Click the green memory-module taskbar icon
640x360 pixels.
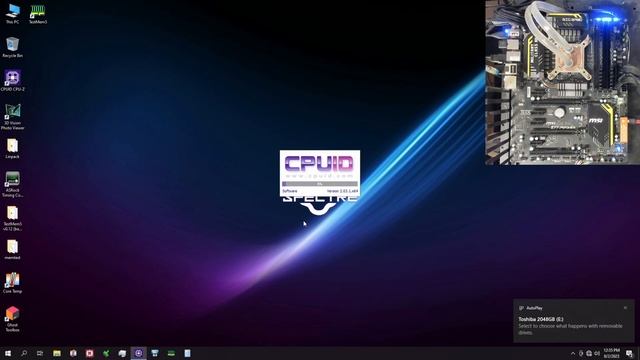click(x=171, y=353)
